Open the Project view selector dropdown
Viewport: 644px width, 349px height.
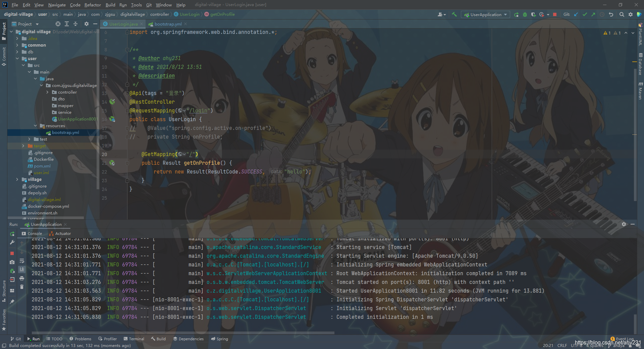point(25,24)
